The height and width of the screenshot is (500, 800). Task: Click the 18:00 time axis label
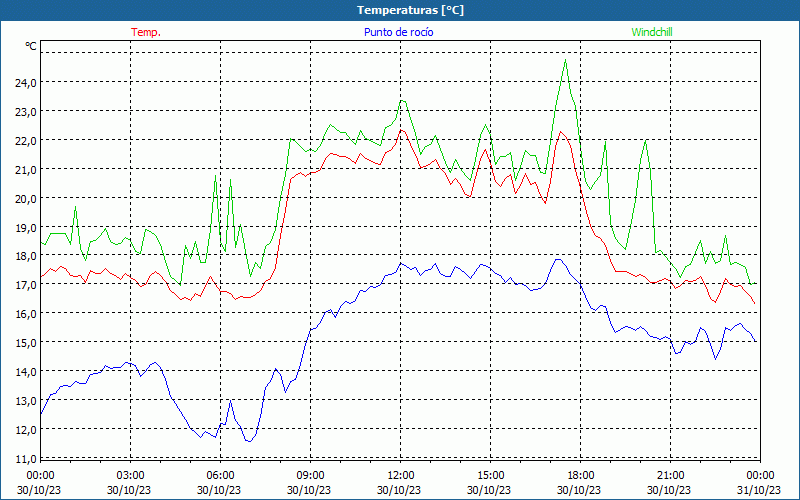click(581, 476)
